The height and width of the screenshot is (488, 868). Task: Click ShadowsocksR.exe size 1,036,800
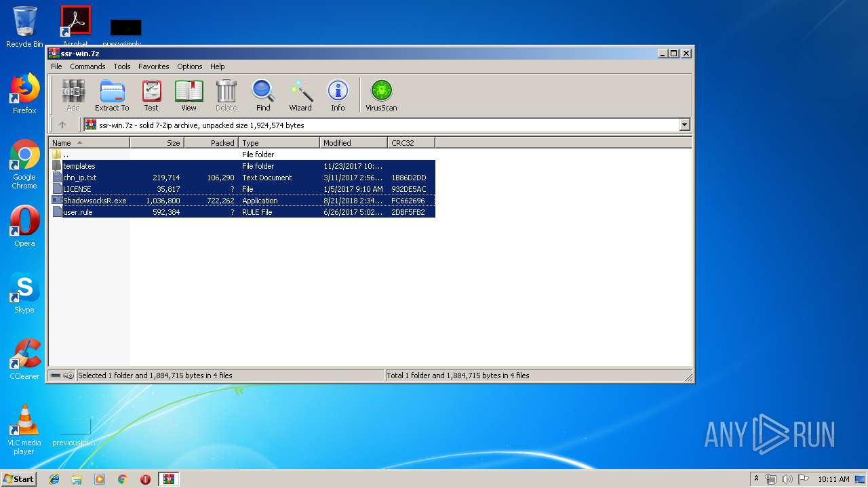coord(163,201)
